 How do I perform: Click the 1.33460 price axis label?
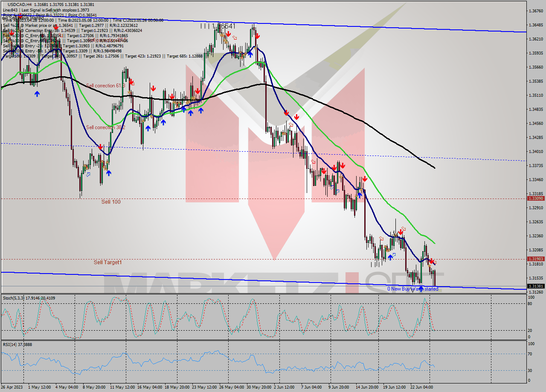click(535, 180)
